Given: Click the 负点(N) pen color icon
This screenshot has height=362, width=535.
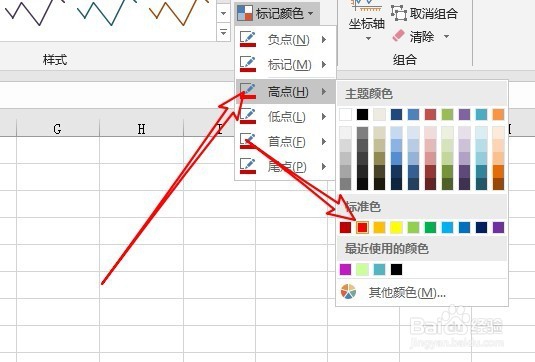Looking at the screenshot, I should (248, 39).
